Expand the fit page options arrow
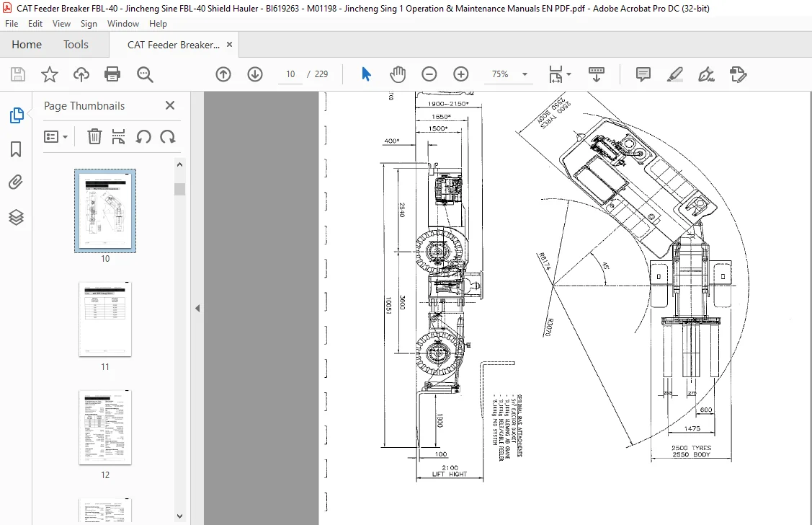 coord(568,74)
